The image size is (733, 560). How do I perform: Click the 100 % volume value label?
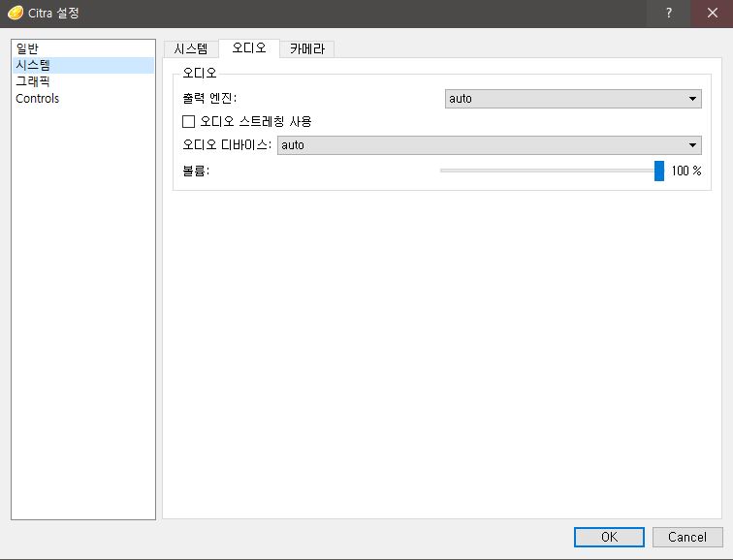[685, 171]
